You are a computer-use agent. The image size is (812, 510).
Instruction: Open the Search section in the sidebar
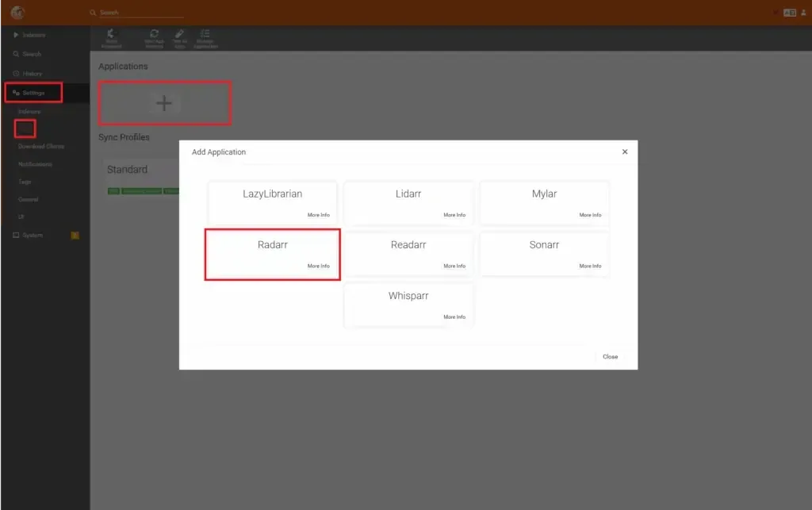pyautogui.click(x=33, y=54)
